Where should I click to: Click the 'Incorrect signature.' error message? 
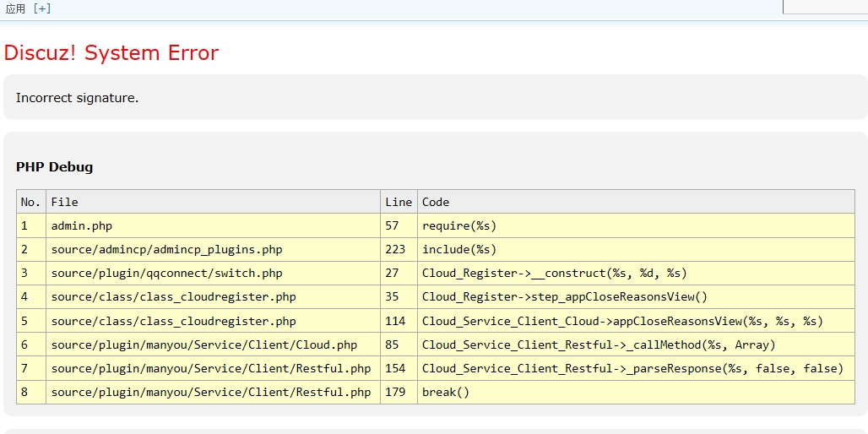click(x=77, y=98)
